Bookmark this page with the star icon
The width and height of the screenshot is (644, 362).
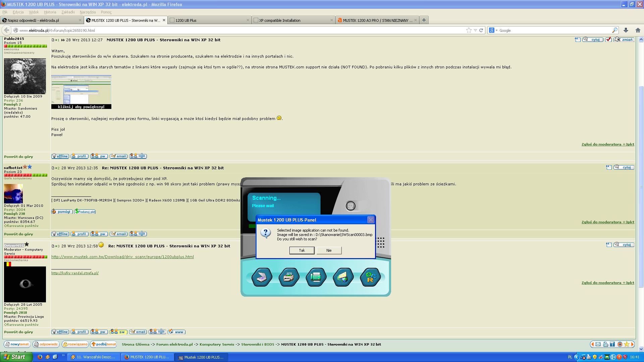tap(469, 30)
